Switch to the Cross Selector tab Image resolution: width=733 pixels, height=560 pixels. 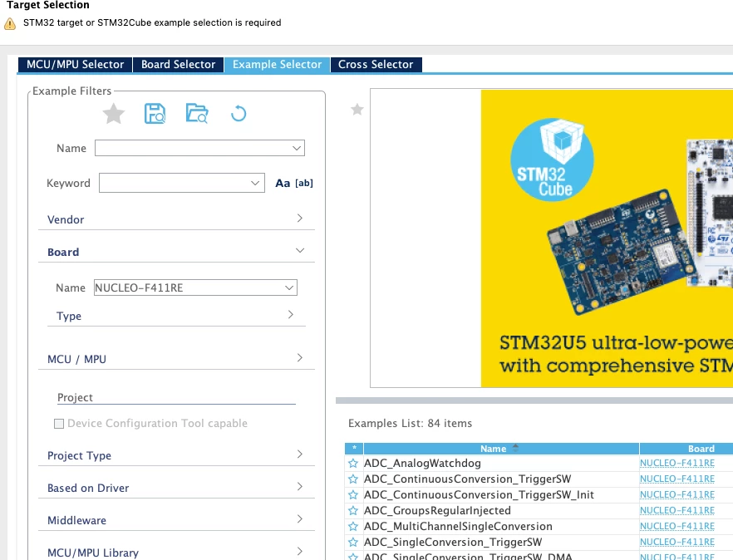coord(376,65)
